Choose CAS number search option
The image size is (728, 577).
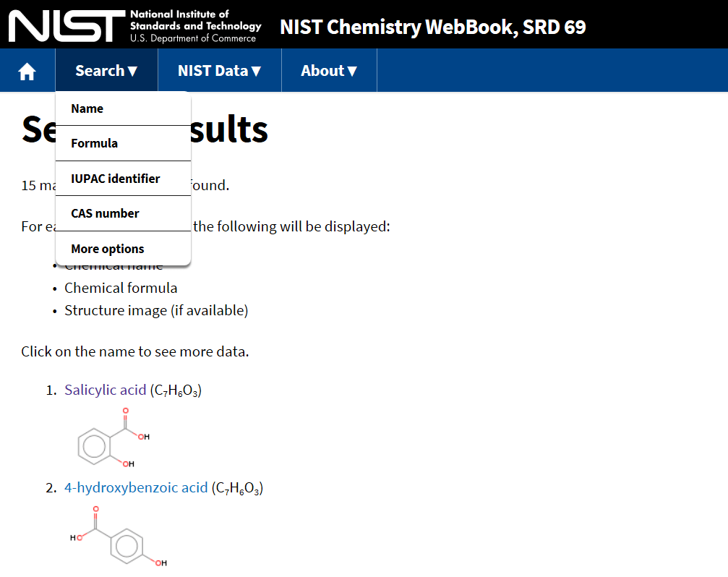[x=123, y=213]
